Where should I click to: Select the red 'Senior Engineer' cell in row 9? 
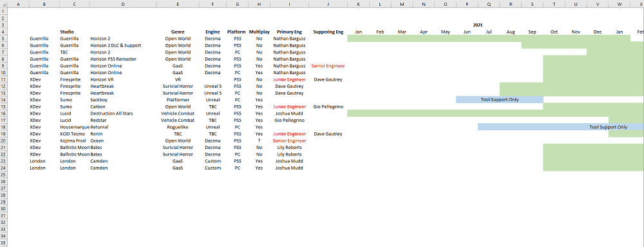tap(328, 65)
